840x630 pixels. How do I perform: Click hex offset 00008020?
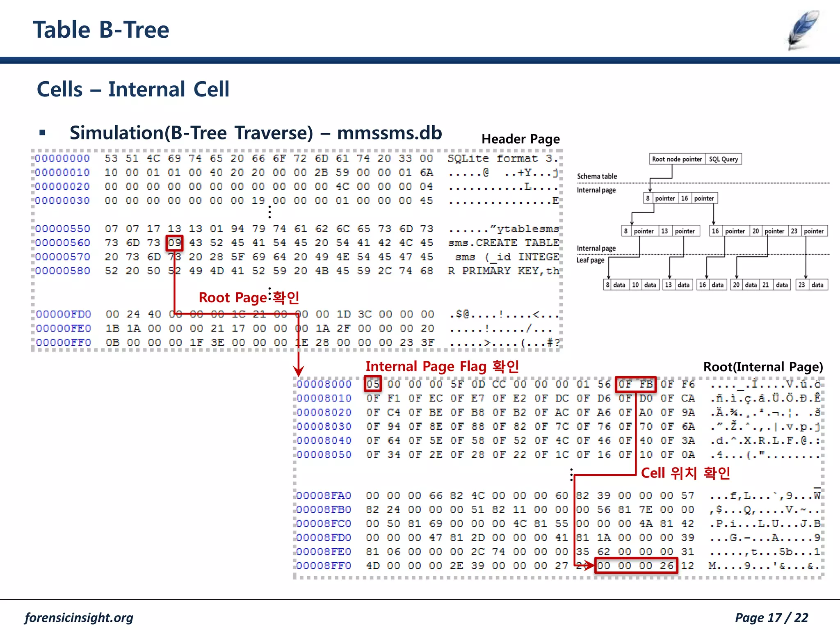coord(324,412)
